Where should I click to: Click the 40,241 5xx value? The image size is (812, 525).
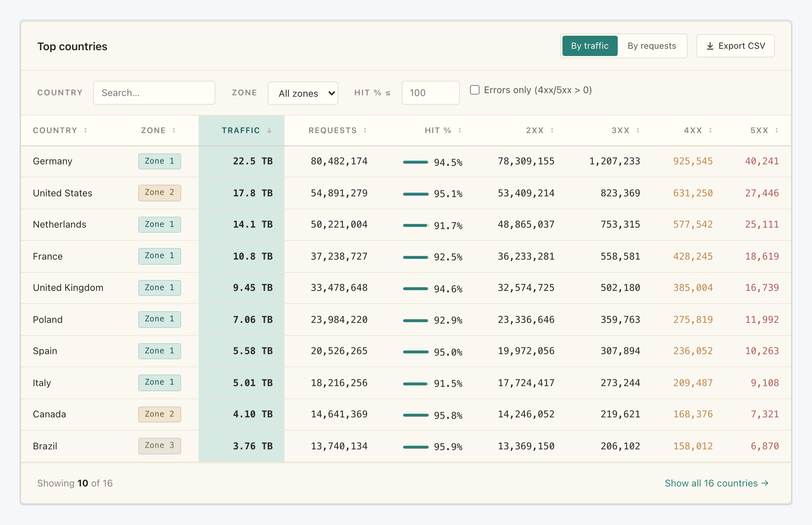point(762,161)
